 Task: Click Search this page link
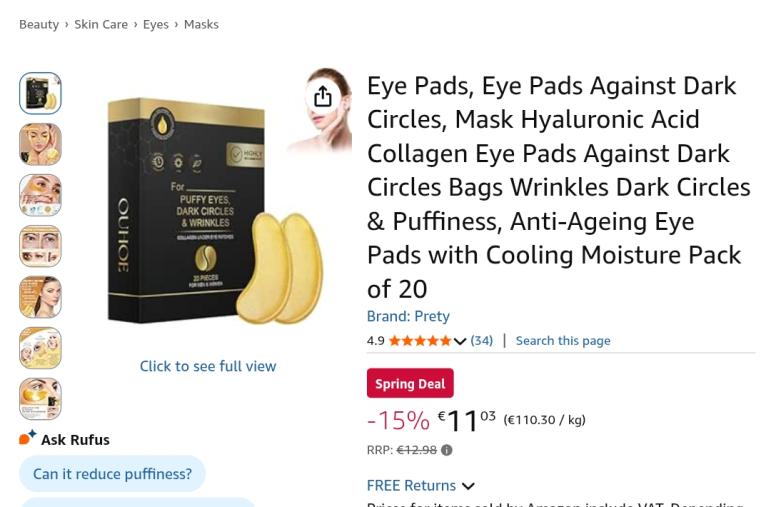click(x=563, y=341)
